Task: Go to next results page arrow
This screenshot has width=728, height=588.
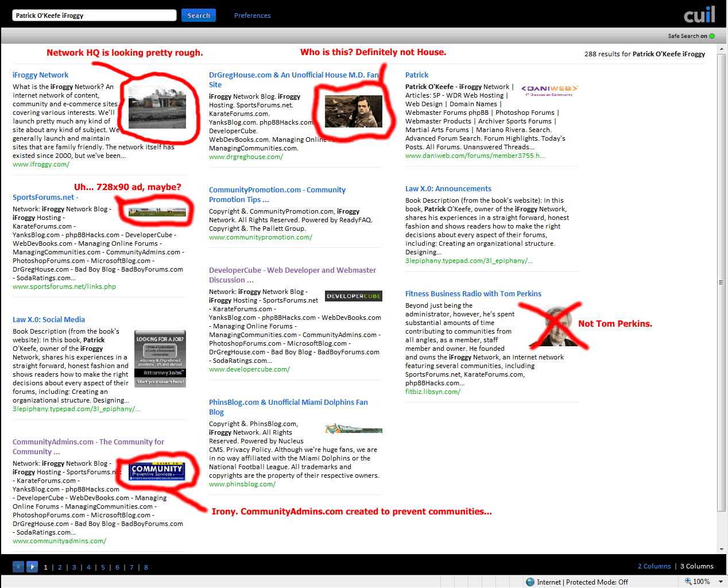Action: click(x=32, y=567)
